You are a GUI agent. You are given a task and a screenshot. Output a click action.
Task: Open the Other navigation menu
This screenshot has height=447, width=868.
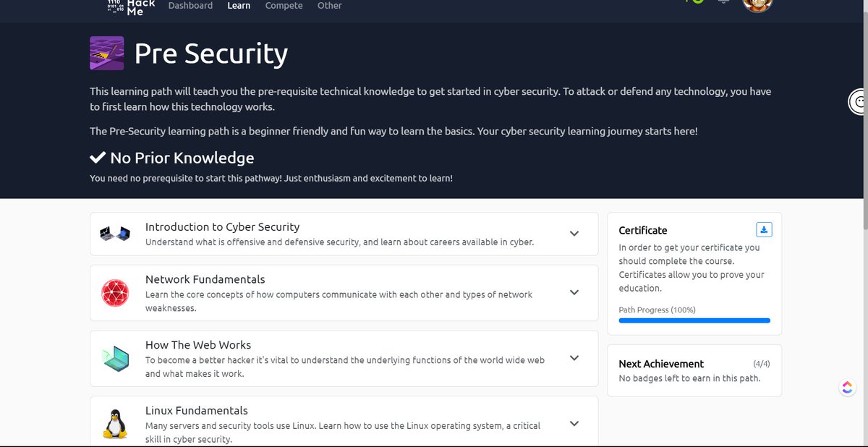point(329,5)
